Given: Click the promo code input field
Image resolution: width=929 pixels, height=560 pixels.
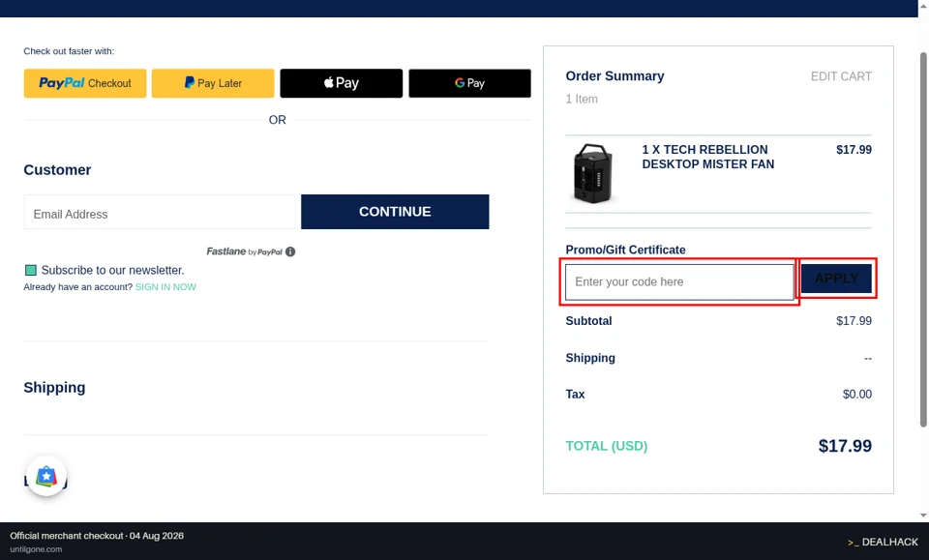Looking at the screenshot, I should point(679,281).
